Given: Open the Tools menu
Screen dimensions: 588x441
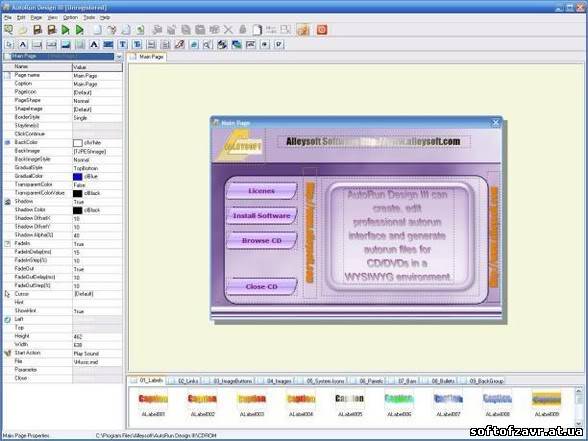Looking at the screenshot, I should (x=89, y=18).
